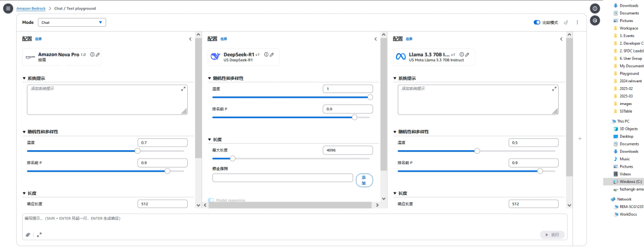Adjust the Nova Pro Top P slider
Image resolution: width=644 pixels, height=248 pixels.
tap(167, 171)
